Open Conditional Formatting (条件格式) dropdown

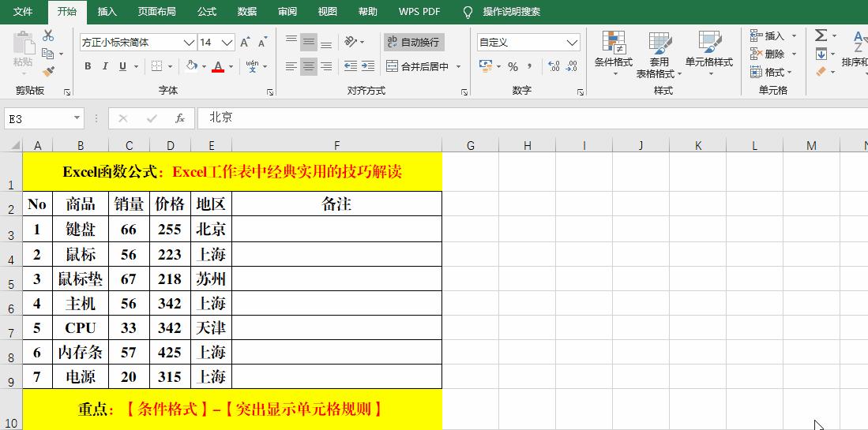614,54
